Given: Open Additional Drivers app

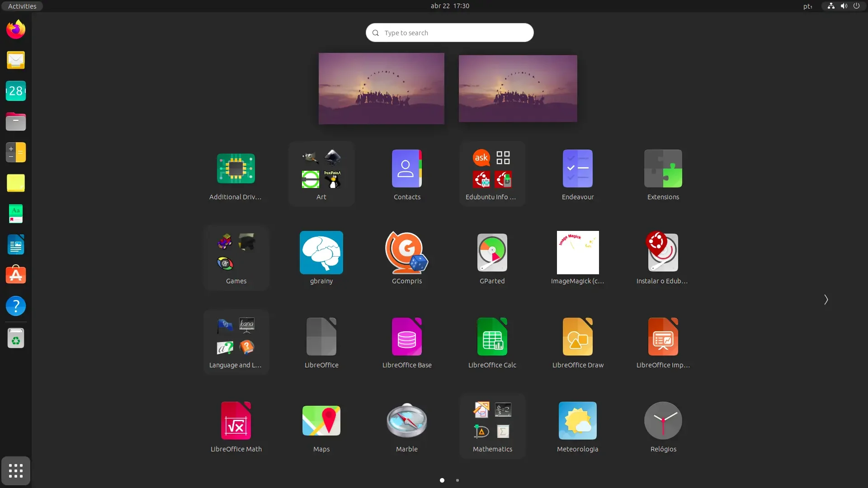Looking at the screenshot, I should [x=236, y=174].
